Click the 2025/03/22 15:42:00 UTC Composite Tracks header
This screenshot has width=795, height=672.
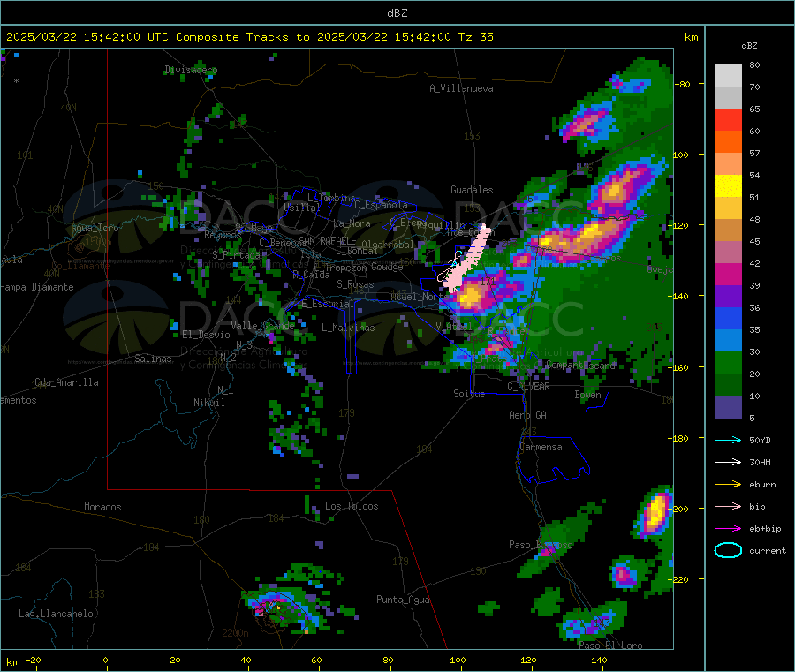tap(249, 37)
